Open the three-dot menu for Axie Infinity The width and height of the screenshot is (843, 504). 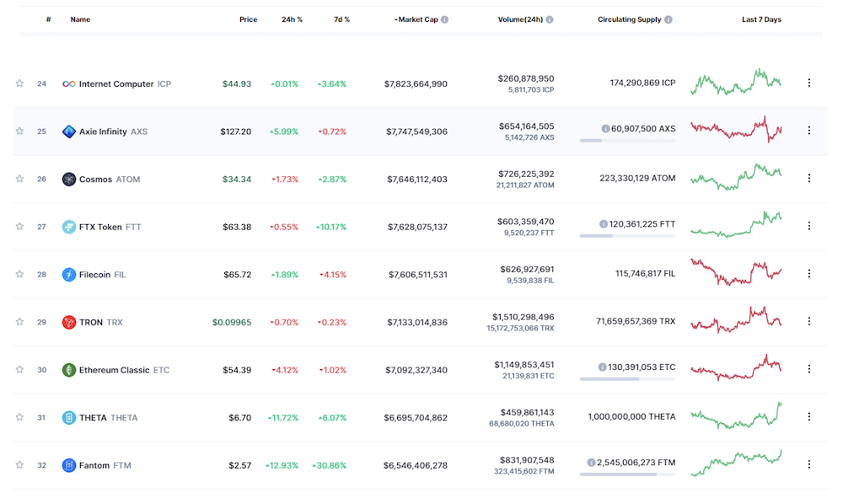809,131
